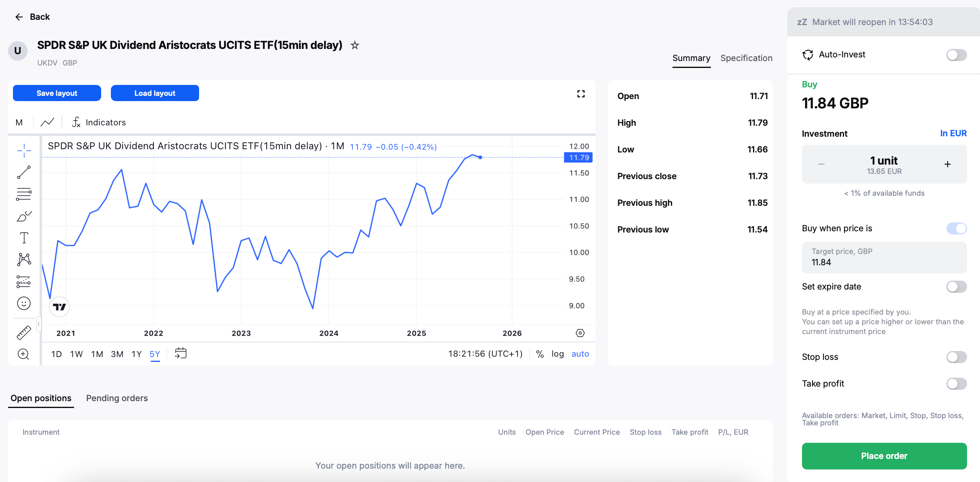Turn on the Stop loss switch
This screenshot has width=980, height=482.
956,357
